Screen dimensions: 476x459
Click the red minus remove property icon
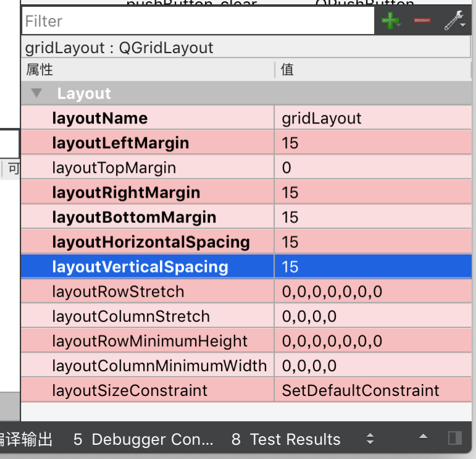(x=422, y=20)
